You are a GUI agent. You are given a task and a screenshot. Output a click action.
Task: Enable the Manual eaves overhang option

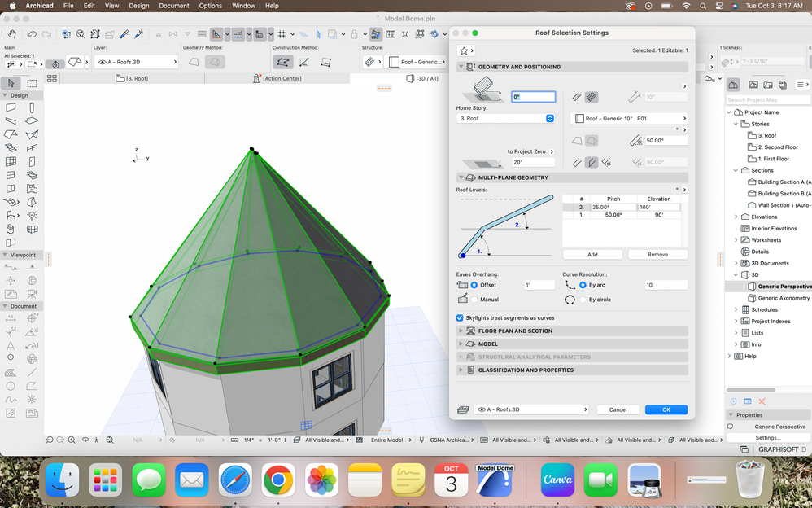pos(474,300)
